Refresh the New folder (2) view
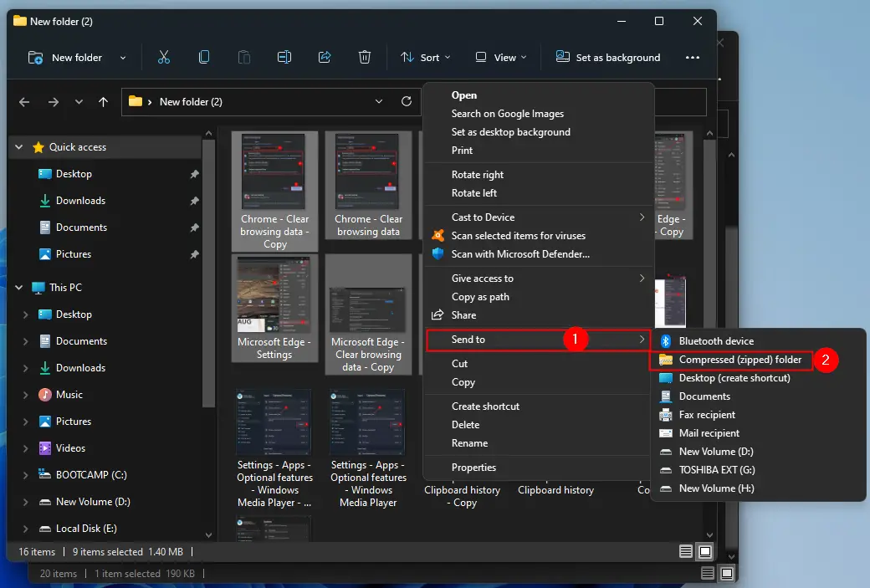Image resolution: width=870 pixels, height=588 pixels. point(407,101)
